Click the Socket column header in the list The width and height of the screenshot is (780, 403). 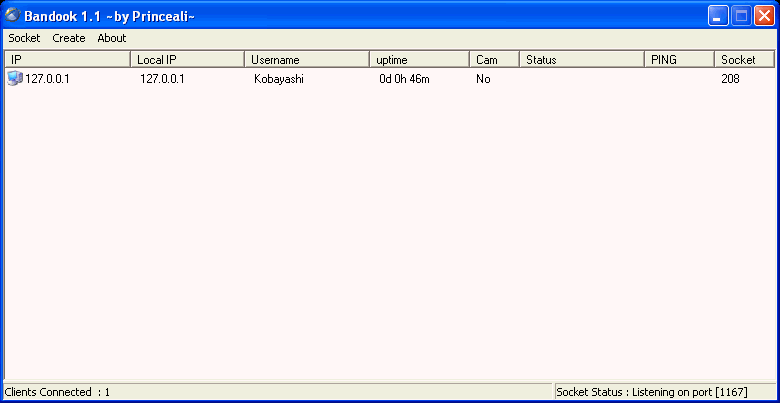743,60
